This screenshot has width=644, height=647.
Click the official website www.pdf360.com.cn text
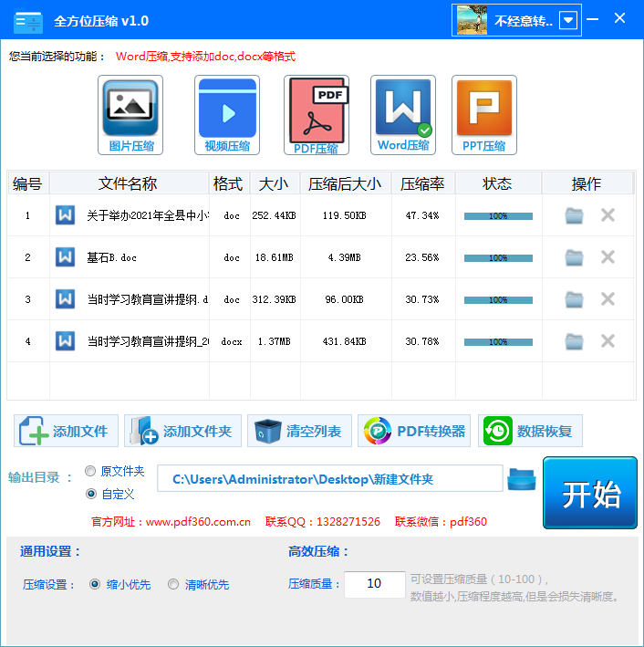pos(171,522)
